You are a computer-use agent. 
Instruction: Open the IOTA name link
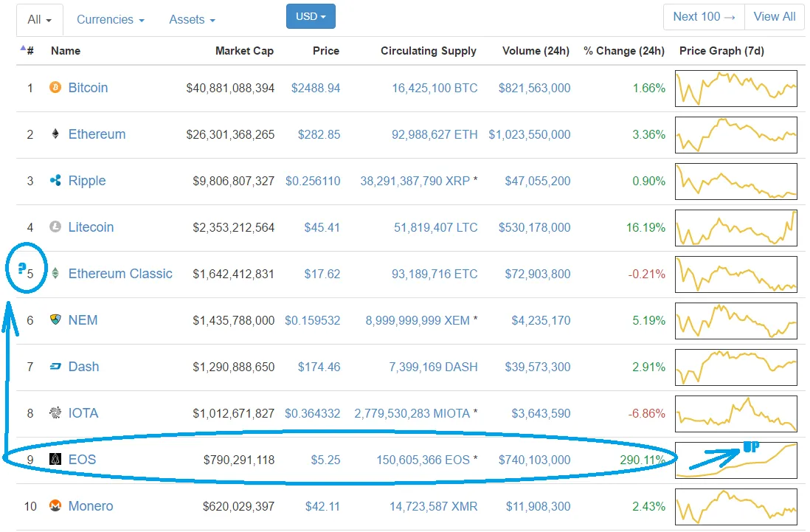click(83, 412)
